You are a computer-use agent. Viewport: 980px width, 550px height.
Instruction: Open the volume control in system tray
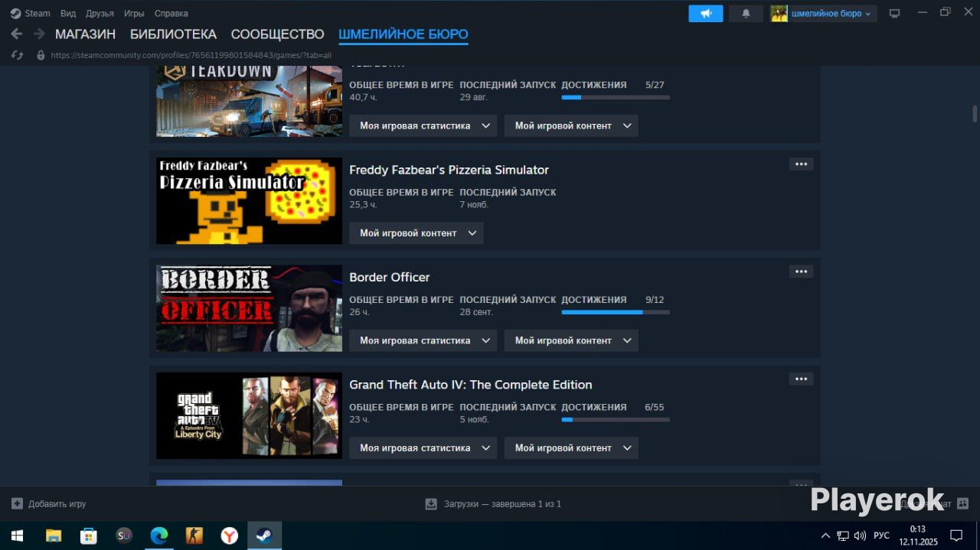pos(860,535)
